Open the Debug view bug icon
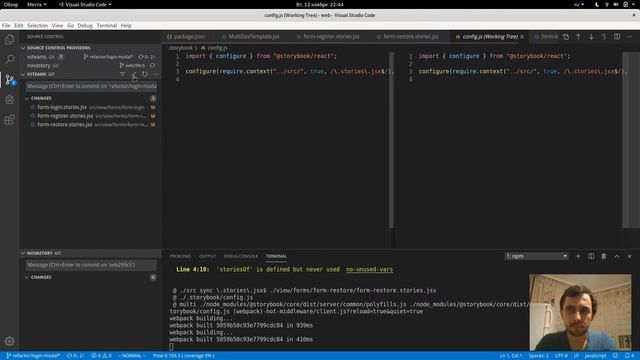 pos(9,100)
